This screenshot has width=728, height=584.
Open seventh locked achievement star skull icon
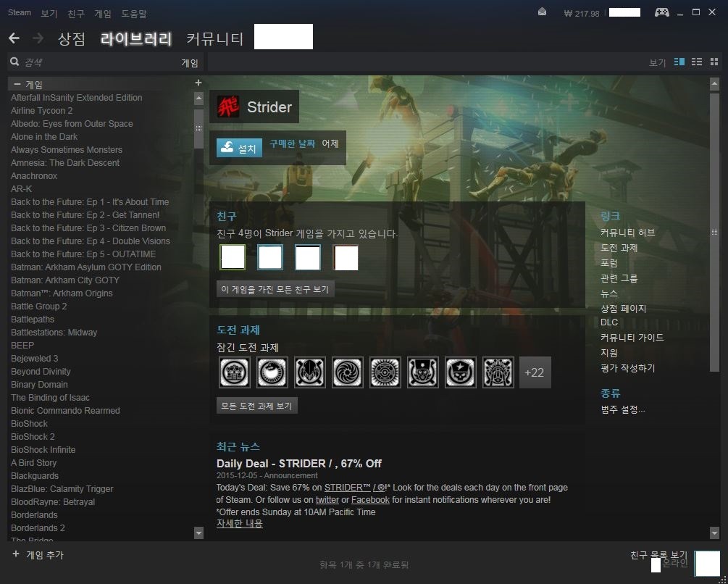tap(460, 372)
